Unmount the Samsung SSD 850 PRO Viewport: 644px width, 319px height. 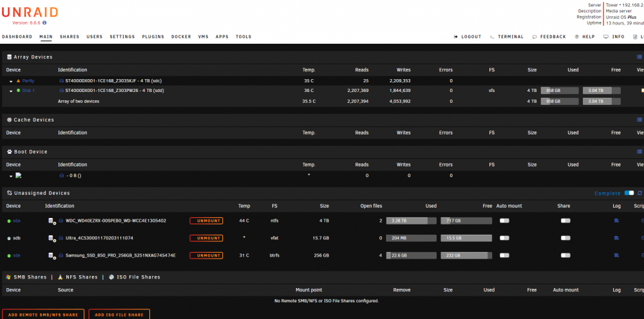[206, 255]
